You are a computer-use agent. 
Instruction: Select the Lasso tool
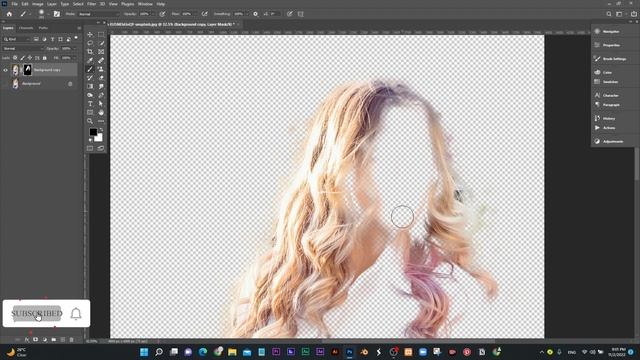coord(90,43)
